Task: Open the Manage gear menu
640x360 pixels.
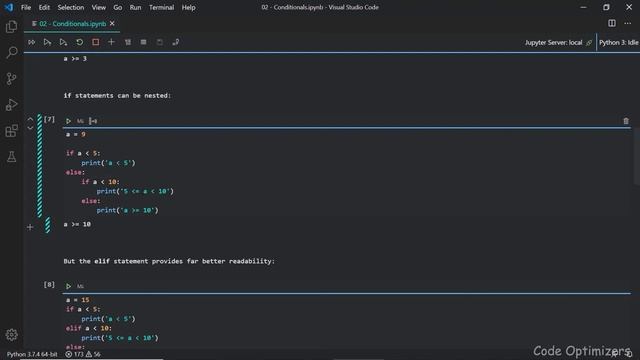Action: tap(11, 335)
